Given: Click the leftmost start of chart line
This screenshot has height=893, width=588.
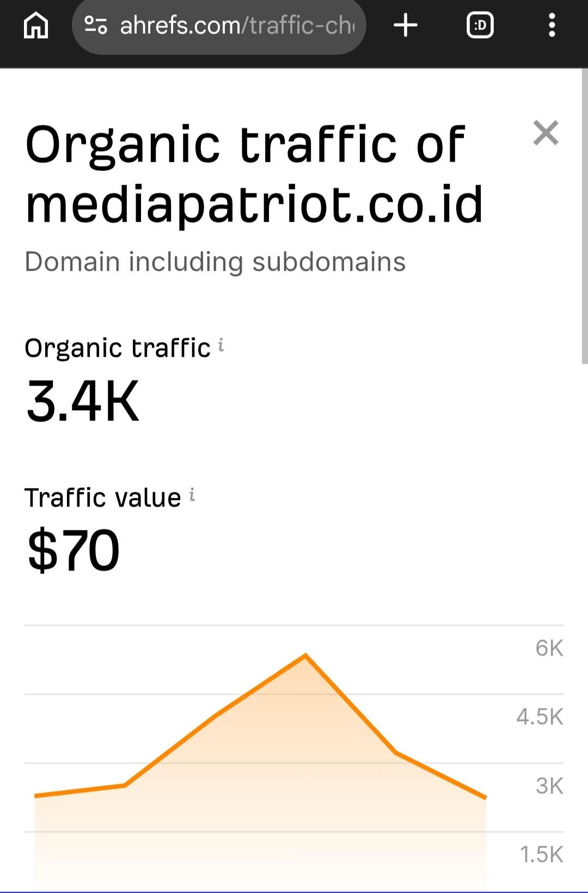Looking at the screenshot, I should [x=35, y=796].
